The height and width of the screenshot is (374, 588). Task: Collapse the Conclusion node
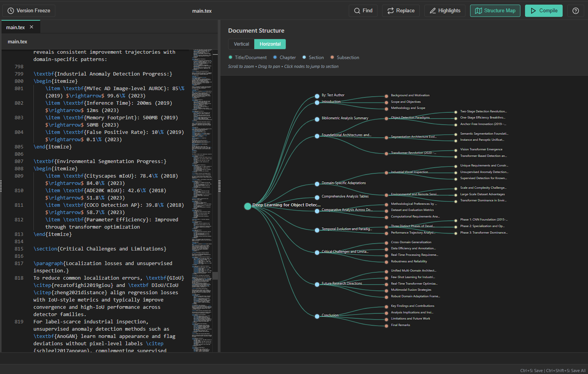[x=317, y=316]
